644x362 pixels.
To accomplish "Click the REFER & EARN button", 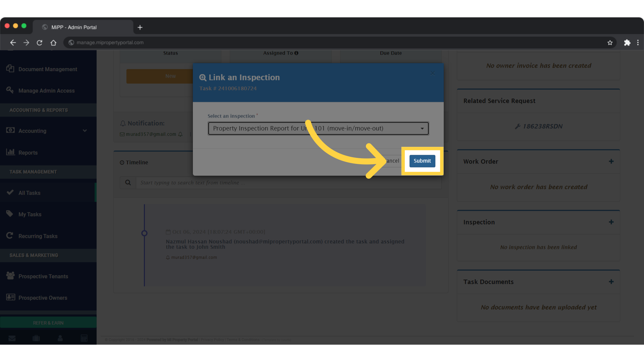I will point(48,323).
